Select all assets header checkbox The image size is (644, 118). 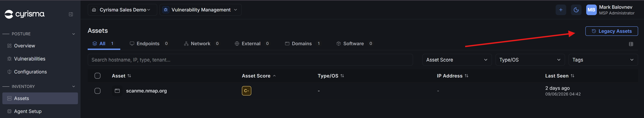pyautogui.click(x=97, y=76)
